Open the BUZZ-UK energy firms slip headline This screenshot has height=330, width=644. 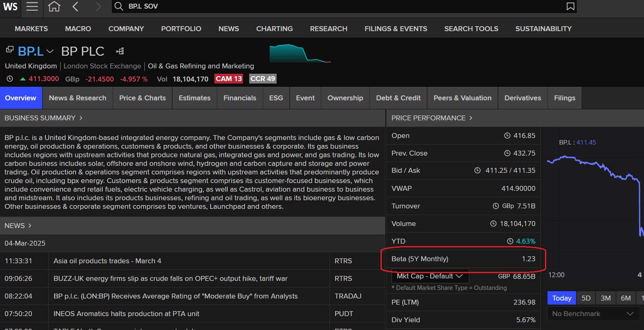[170, 278]
